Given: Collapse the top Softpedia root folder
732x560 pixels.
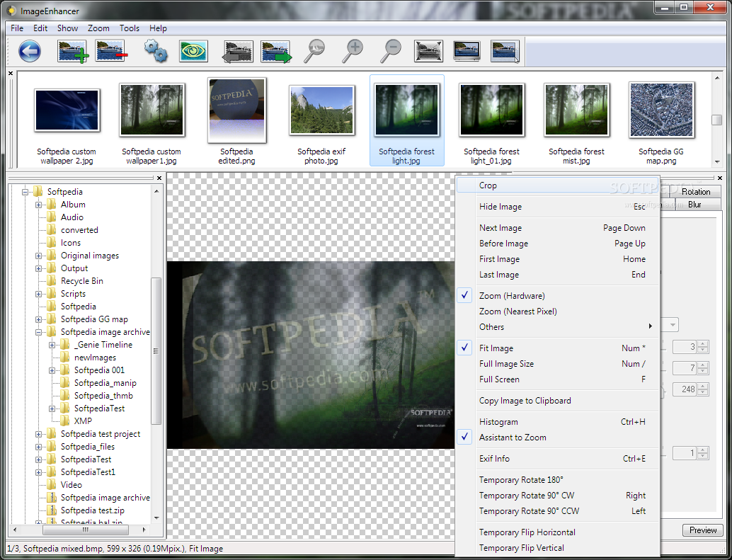Looking at the screenshot, I should point(25,192).
